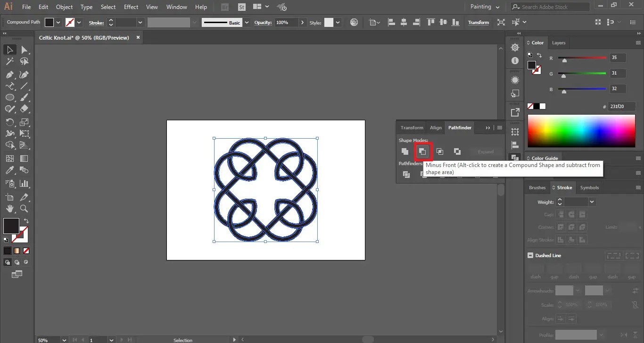Click the Transform link in control bar
This screenshot has width=644, height=343.
point(479,22)
